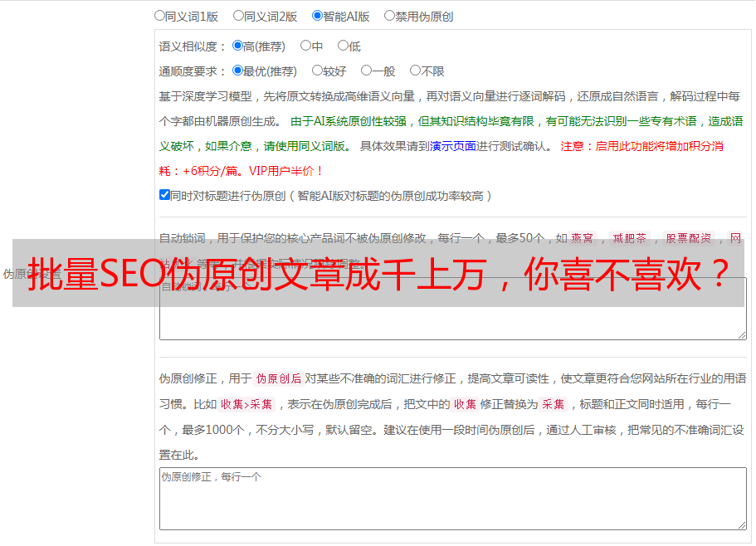
Task: Set 通顺度要求 to 最优(推荐)
Action: (x=237, y=71)
